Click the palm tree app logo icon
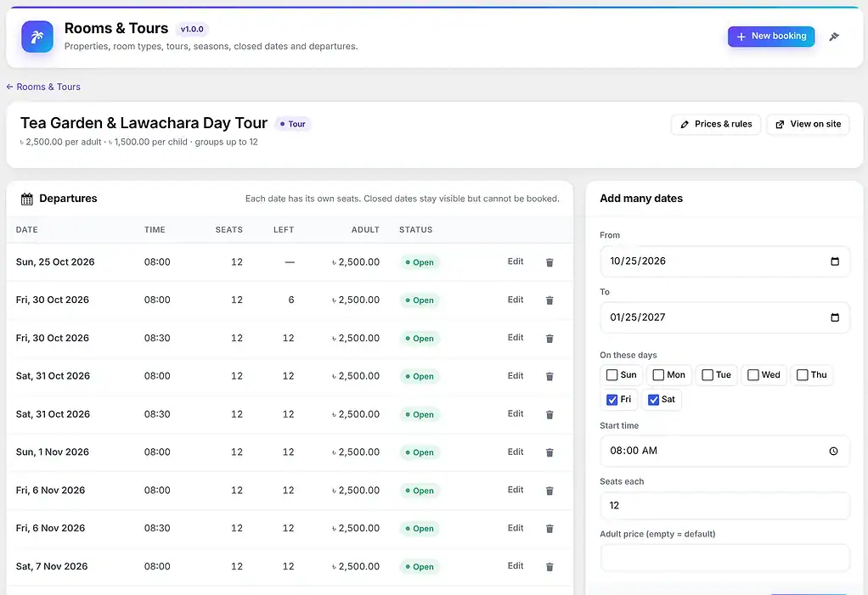Screen dimensions: 868x595 click(37, 36)
